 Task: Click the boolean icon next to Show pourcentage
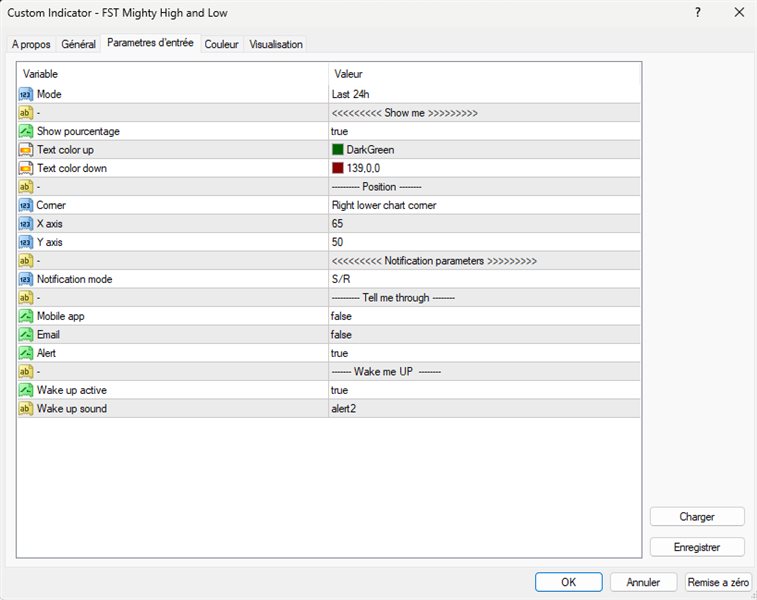pos(26,131)
